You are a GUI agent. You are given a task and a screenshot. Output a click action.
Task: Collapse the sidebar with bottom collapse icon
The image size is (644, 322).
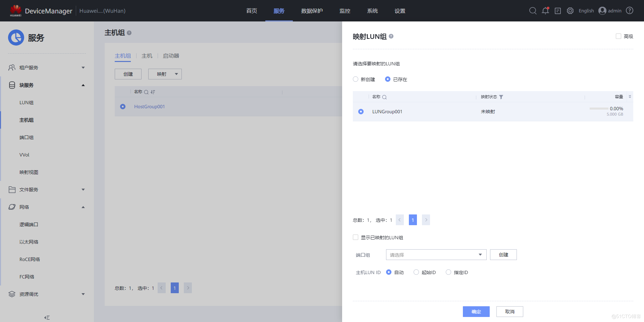pos(47,317)
